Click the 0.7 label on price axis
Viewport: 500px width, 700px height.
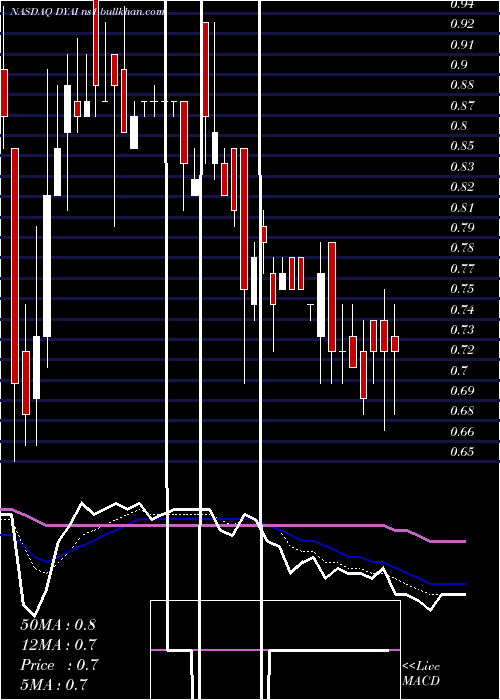[459, 371]
